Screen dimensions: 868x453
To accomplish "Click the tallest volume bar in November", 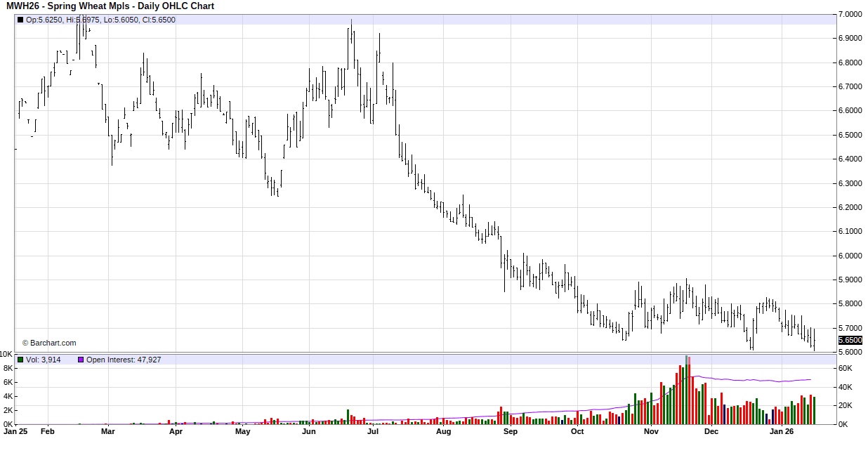I will (687, 390).
